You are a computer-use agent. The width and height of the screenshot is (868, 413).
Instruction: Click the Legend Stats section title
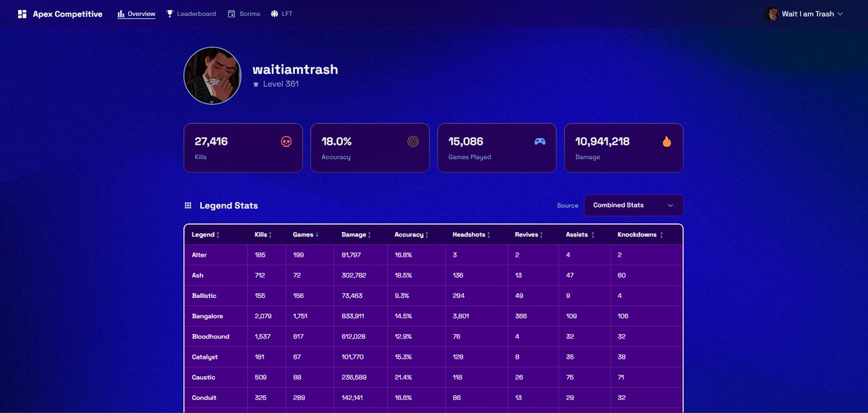pos(229,205)
